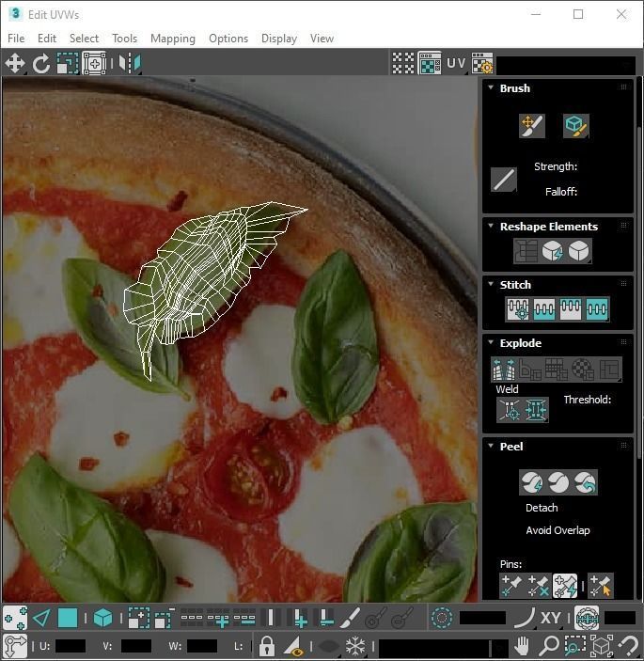
Task: Toggle Select By Element cube mode
Action: pyautogui.click(x=102, y=619)
